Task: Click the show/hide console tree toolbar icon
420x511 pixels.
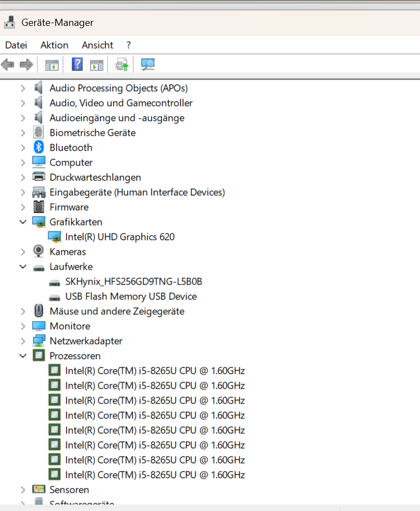Action: click(52, 65)
